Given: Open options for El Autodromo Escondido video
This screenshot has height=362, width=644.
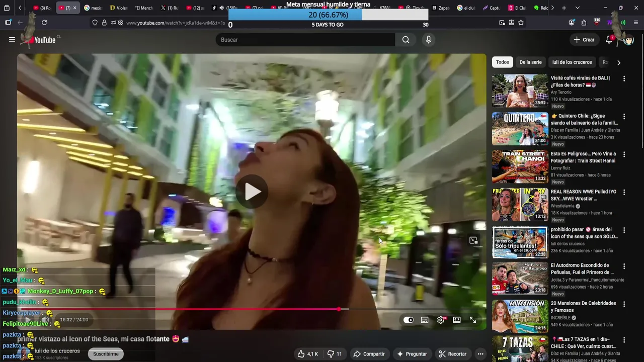Looking at the screenshot, I should [624, 266].
